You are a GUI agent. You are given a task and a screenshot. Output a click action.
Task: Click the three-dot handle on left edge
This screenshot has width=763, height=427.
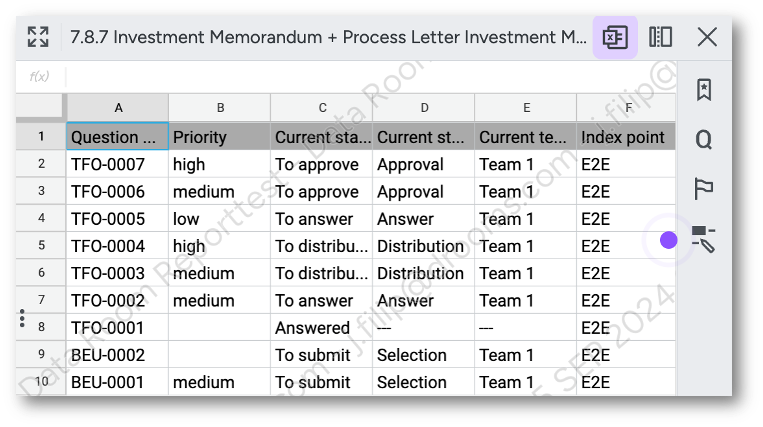(22, 318)
